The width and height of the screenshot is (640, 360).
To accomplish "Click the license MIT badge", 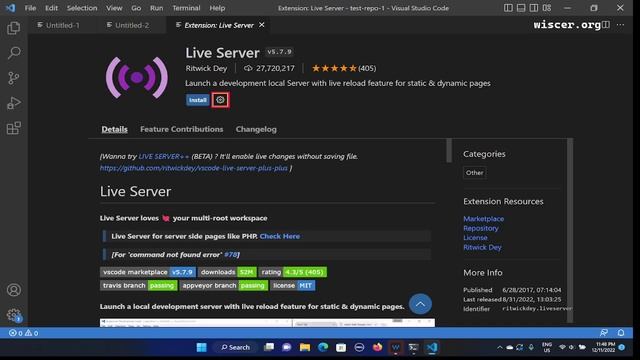I will [x=293, y=285].
